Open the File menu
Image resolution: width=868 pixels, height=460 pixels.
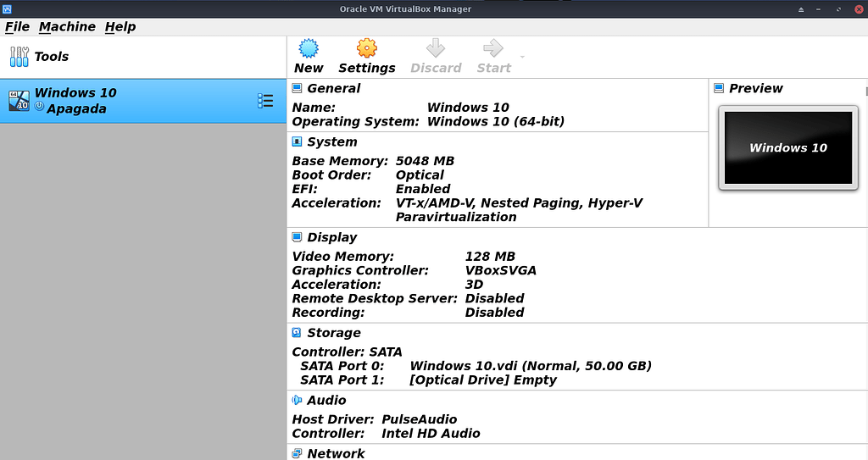pos(17,26)
